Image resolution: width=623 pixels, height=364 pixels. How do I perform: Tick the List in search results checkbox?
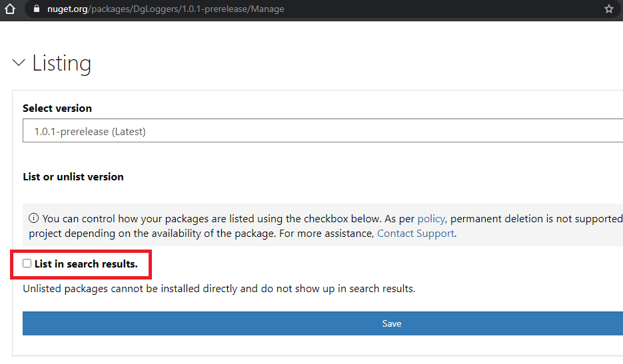(27, 264)
